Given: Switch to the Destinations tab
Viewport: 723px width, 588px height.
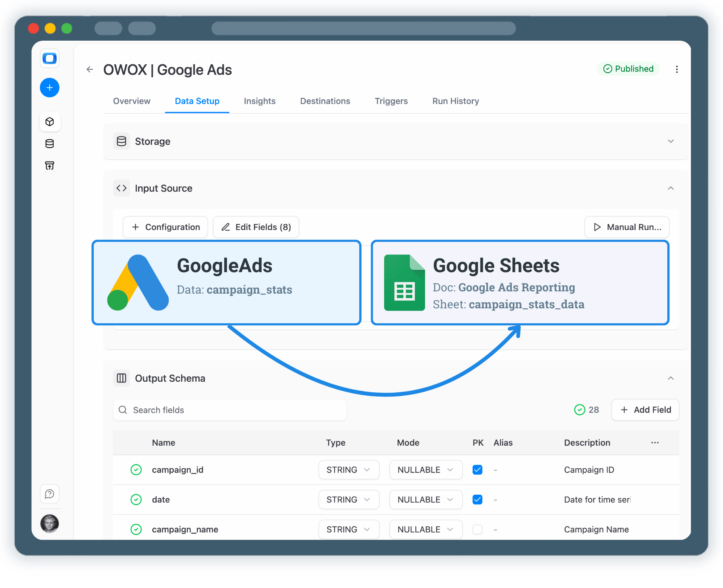Looking at the screenshot, I should pyautogui.click(x=325, y=101).
